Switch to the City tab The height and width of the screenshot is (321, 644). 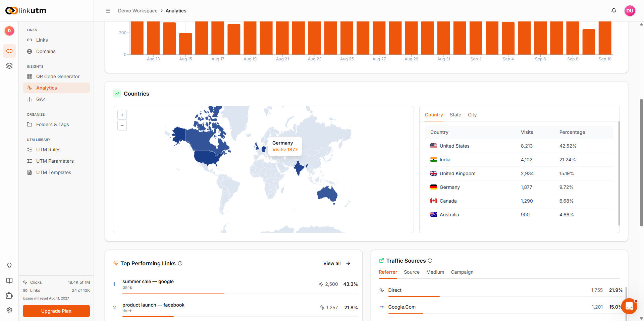tap(472, 115)
